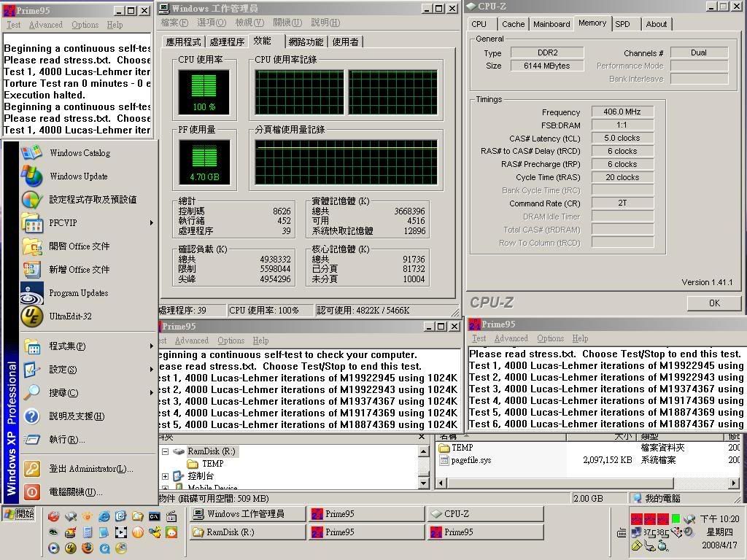This screenshot has height=560, width=747.
Task: Open the 網路功能 tab in Task Manager
Action: (x=306, y=42)
